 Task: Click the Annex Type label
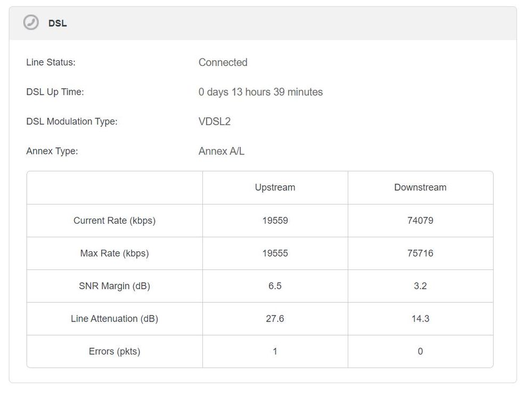tap(52, 151)
